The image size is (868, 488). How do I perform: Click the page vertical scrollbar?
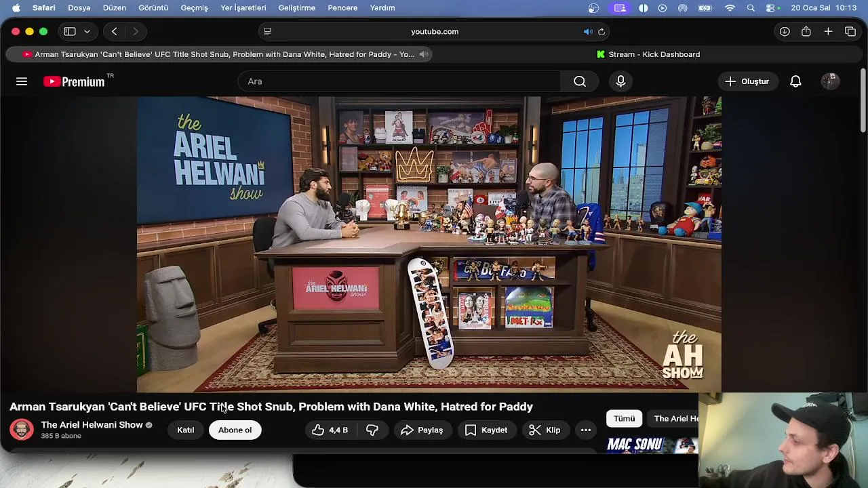(863, 100)
